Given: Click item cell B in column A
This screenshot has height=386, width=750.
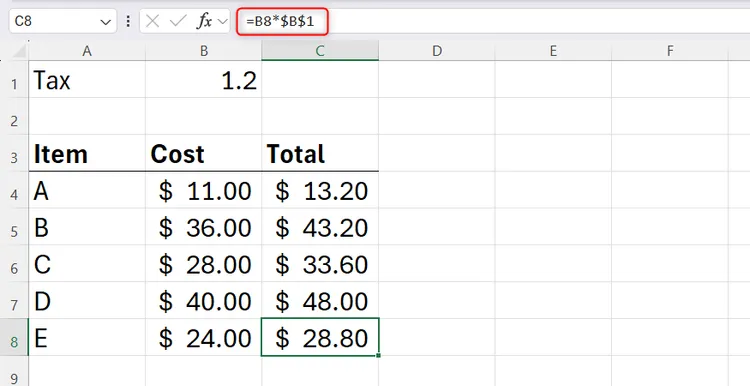Looking at the screenshot, I should click(87, 227).
